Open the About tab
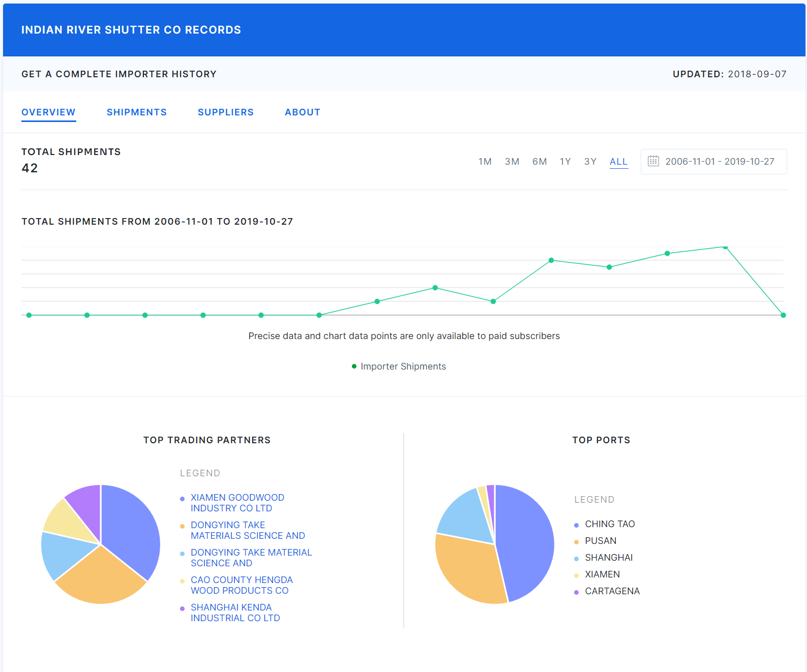 [302, 112]
